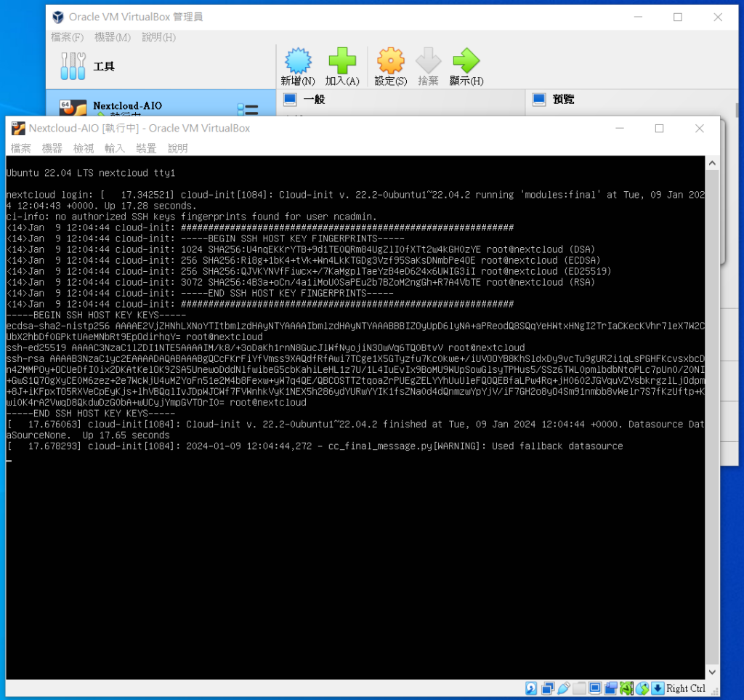Open the 裝置 menu in the VM window

(x=145, y=148)
